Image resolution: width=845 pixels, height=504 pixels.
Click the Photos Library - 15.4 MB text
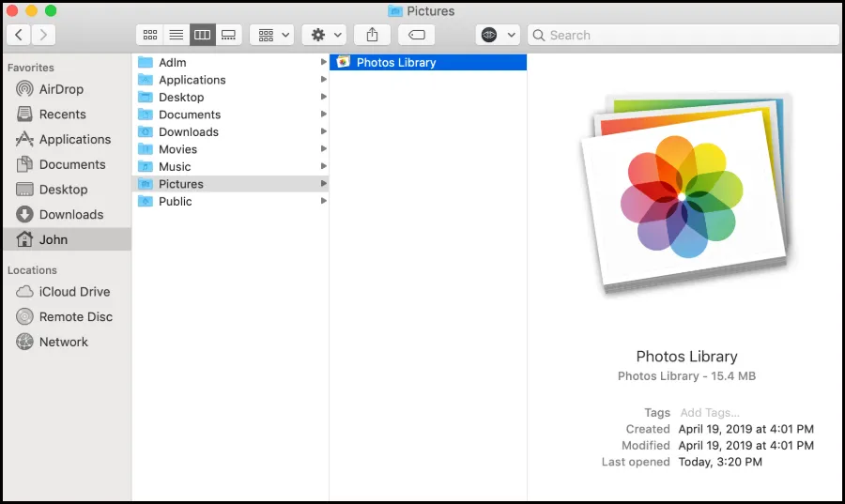click(x=686, y=375)
